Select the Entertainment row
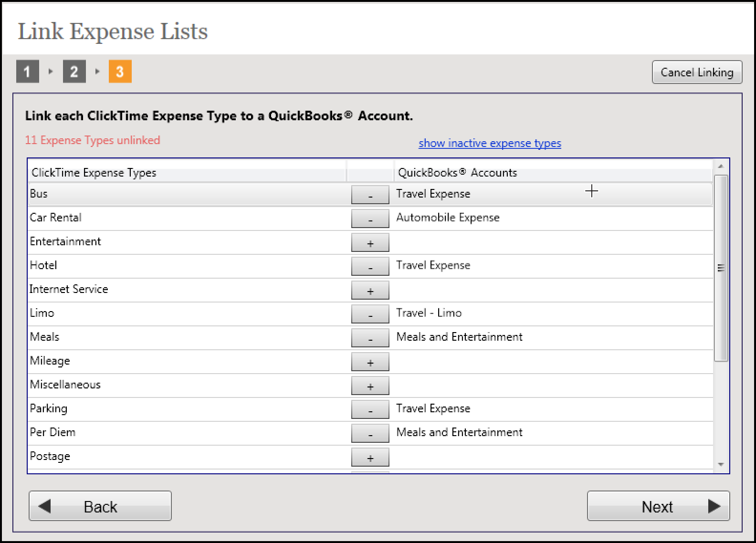 (370, 242)
